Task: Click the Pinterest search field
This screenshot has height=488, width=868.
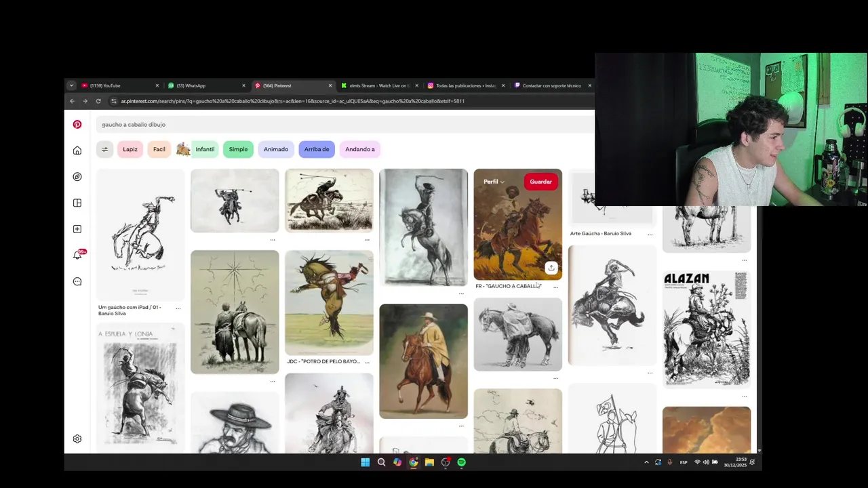Action: 345,125
